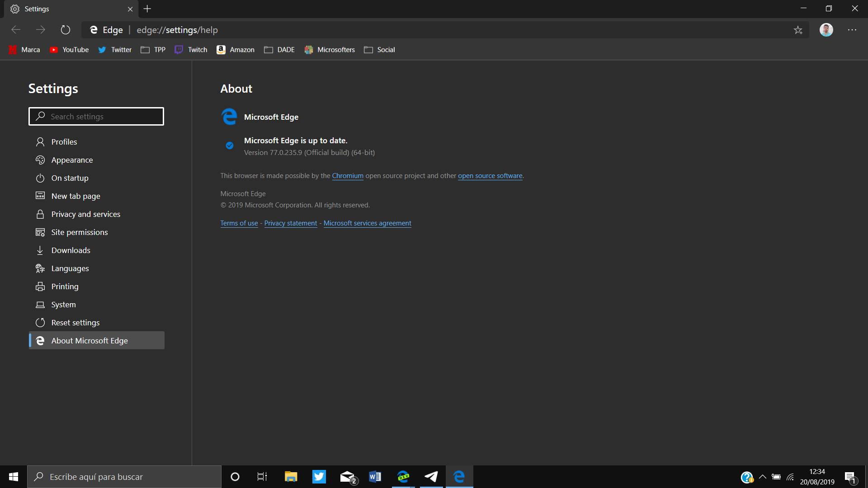This screenshot has height=488, width=868.
Task: Open Appearance settings section
Action: coord(72,160)
